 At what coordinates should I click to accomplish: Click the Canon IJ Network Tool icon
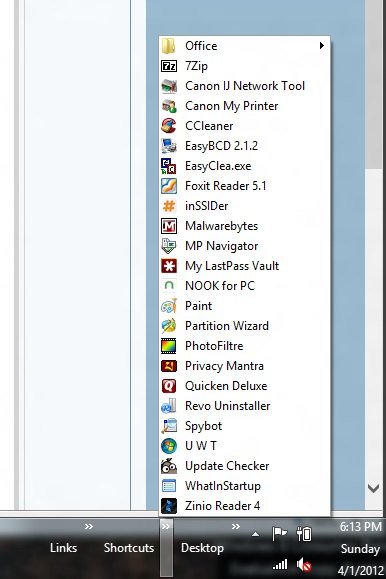point(169,86)
